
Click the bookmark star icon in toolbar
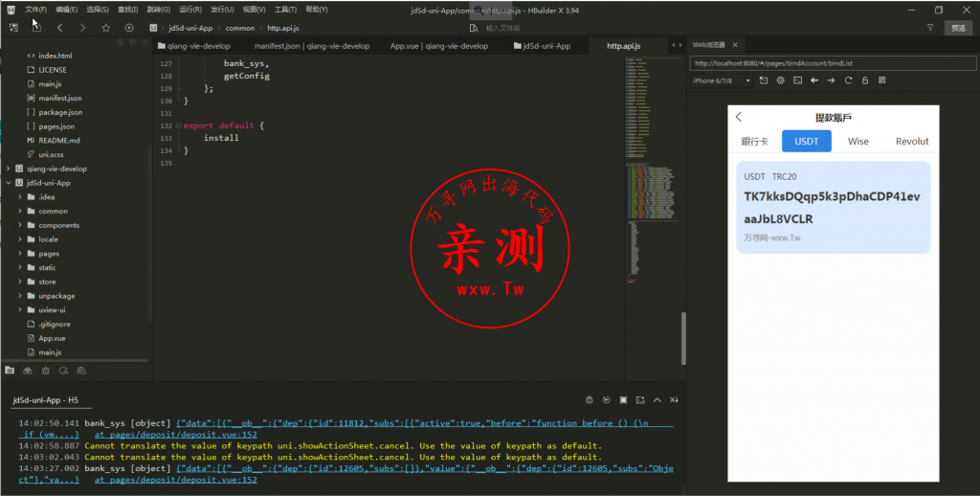105,28
